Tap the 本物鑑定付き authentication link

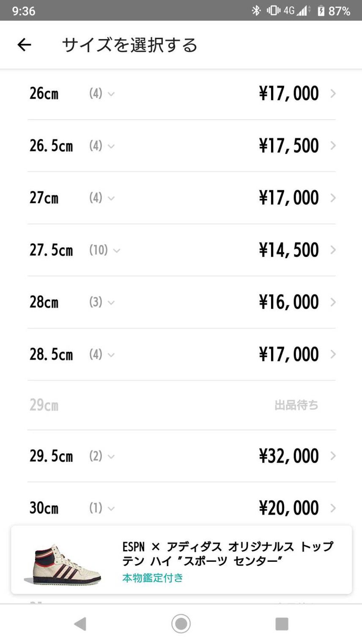point(153,578)
